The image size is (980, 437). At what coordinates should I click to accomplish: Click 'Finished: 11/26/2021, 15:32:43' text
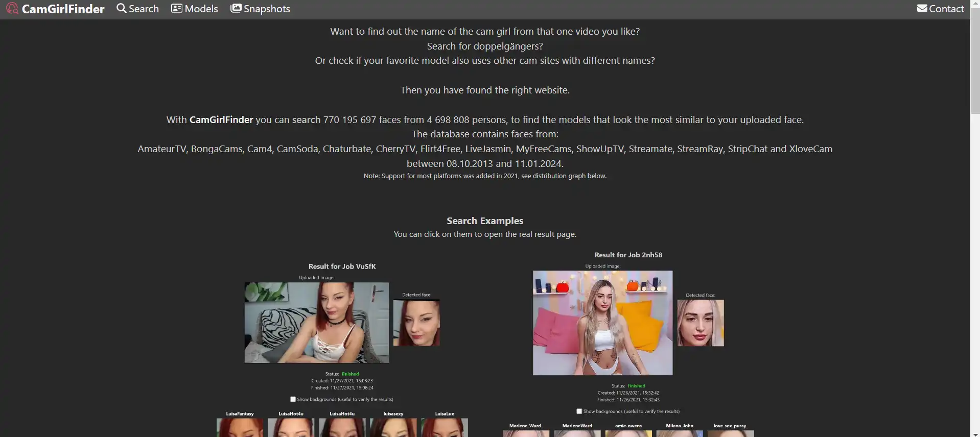tap(628, 400)
